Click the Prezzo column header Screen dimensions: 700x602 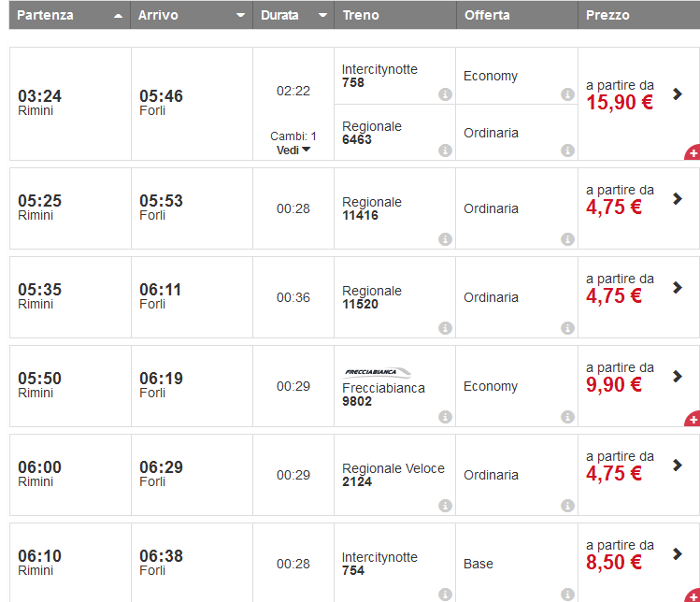click(607, 15)
